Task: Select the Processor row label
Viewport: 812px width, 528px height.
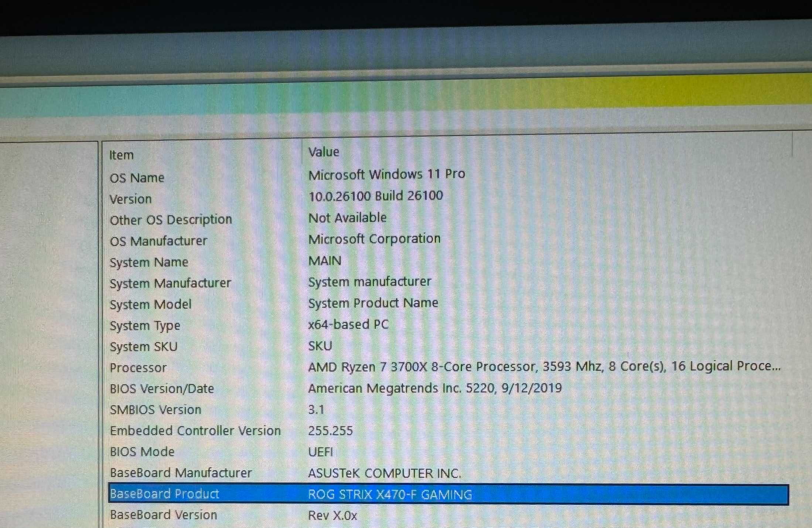Action: 138,368
